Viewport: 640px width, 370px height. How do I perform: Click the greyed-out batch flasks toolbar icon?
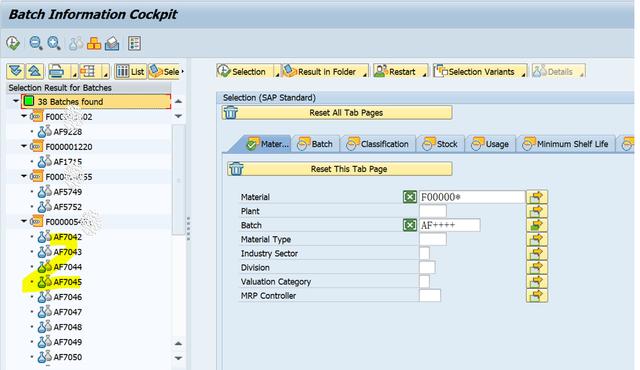[x=76, y=44]
